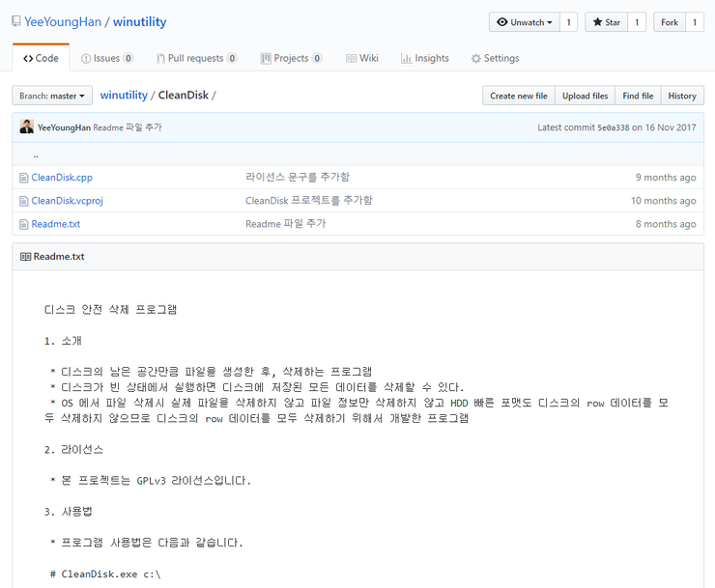The height and width of the screenshot is (588, 715).
Task: Open the Pull requests tab
Action: click(196, 58)
